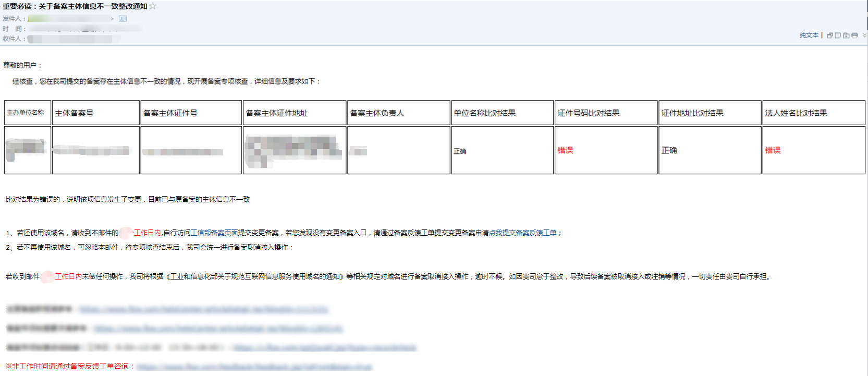Click 正确 under 证件地址比对结果
868x376 pixels.
pos(669,150)
